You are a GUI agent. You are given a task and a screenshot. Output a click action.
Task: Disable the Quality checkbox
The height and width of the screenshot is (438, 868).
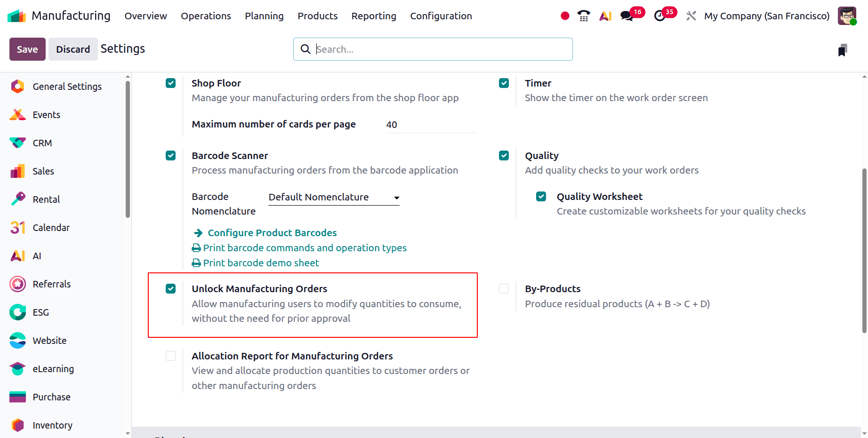click(x=504, y=156)
